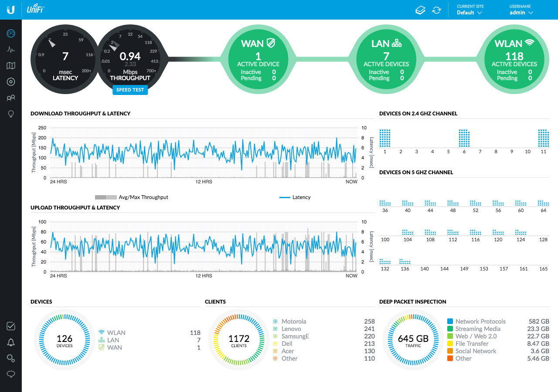Open the Statistics pulse icon in sidebar
Screen dimensions: 558x392
point(11,50)
